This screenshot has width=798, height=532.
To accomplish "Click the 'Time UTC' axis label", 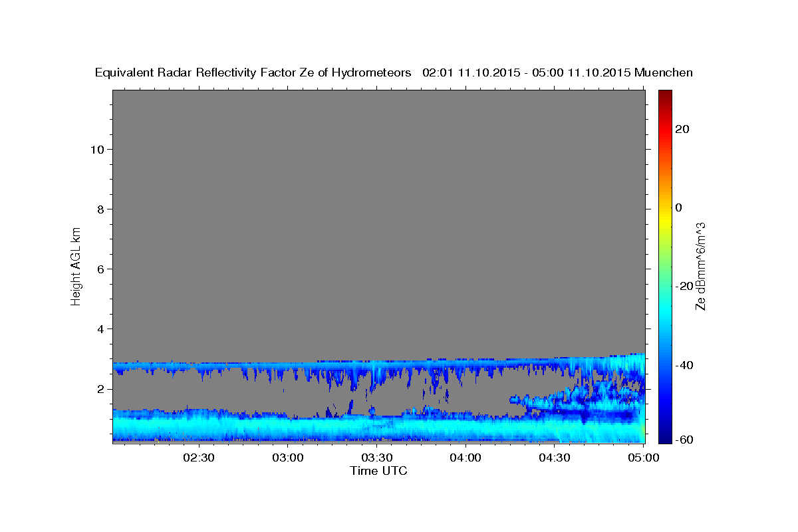I will pos(378,471).
